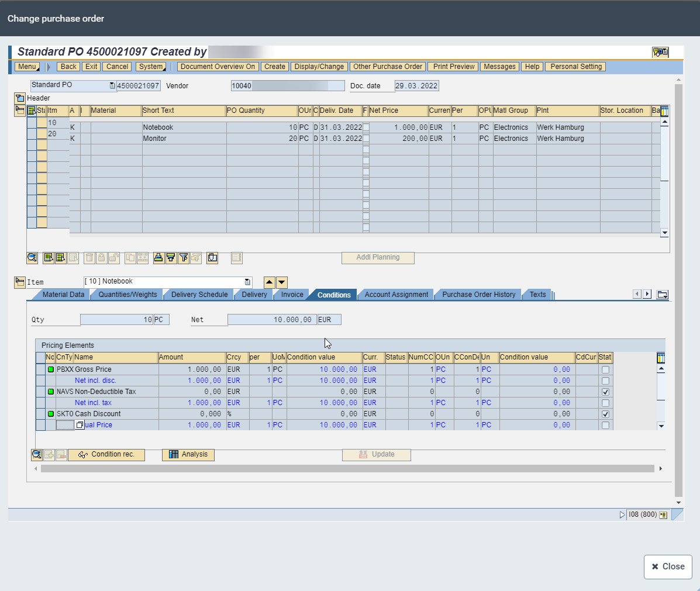Click the item details magnifier icon
The width and height of the screenshot is (700, 591).
(x=32, y=258)
